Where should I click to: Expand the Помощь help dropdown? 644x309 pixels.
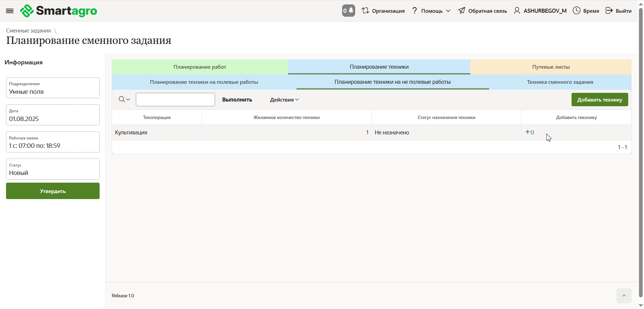coord(431,11)
